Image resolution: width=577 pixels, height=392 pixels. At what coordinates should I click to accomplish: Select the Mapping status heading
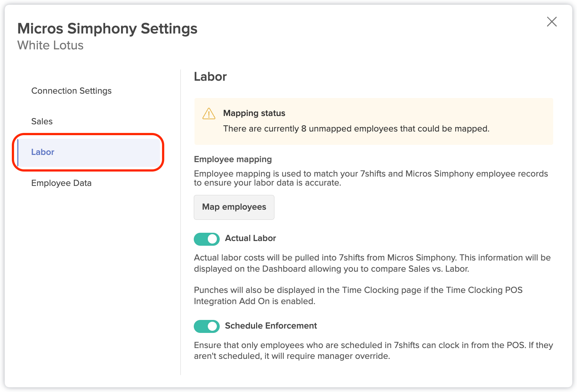(254, 113)
